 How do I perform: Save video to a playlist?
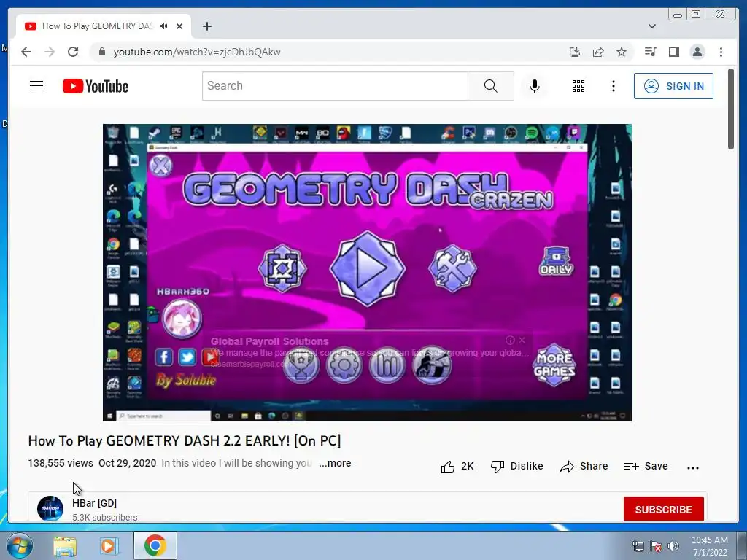(646, 467)
